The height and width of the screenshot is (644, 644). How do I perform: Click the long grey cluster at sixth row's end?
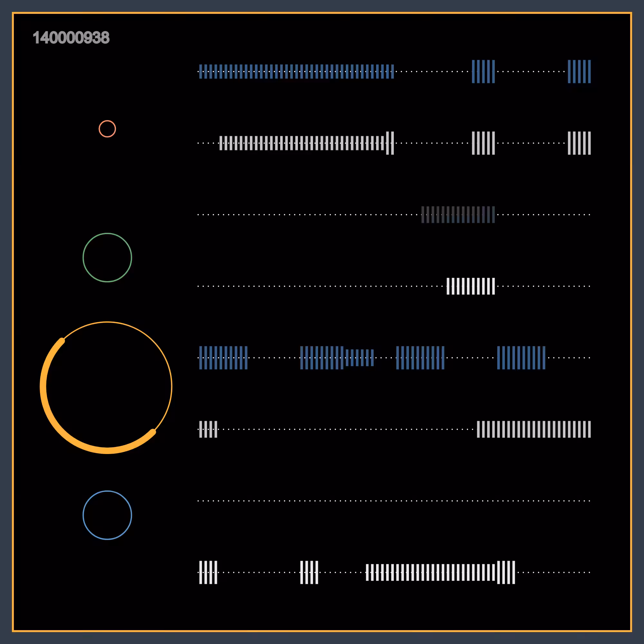click(x=534, y=429)
